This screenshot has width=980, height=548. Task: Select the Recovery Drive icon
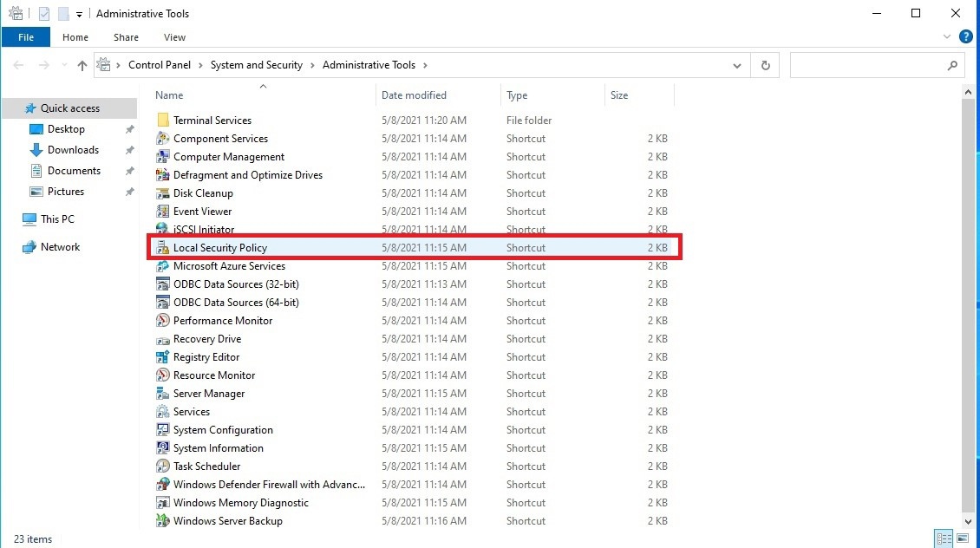[x=162, y=339]
